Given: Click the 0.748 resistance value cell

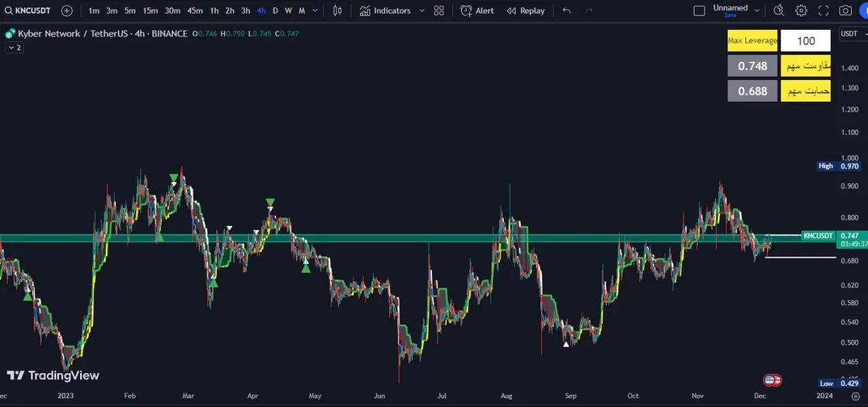Looking at the screenshot, I should (752, 66).
